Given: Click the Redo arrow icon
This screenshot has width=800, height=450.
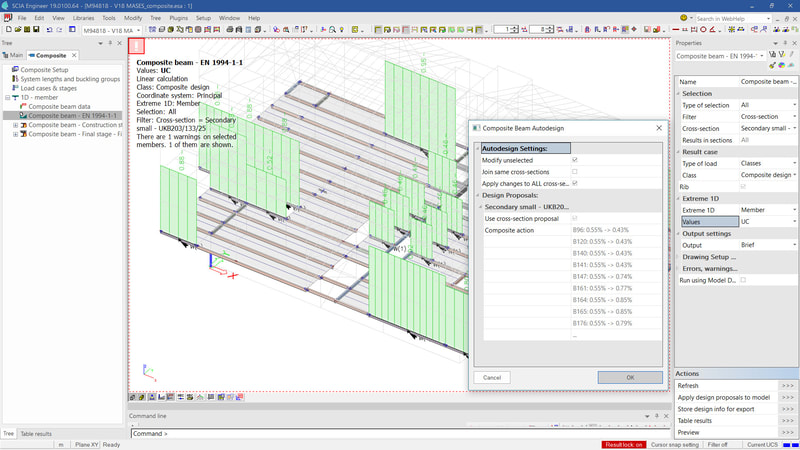Looking at the screenshot, I should [x=59, y=30].
